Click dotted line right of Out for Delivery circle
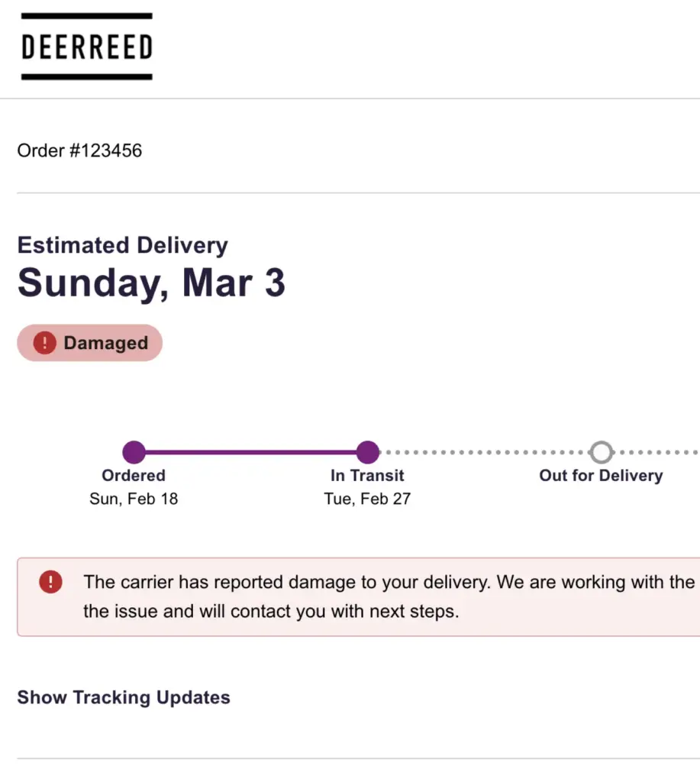This screenshot has width=700, height=782. [656, 452]
